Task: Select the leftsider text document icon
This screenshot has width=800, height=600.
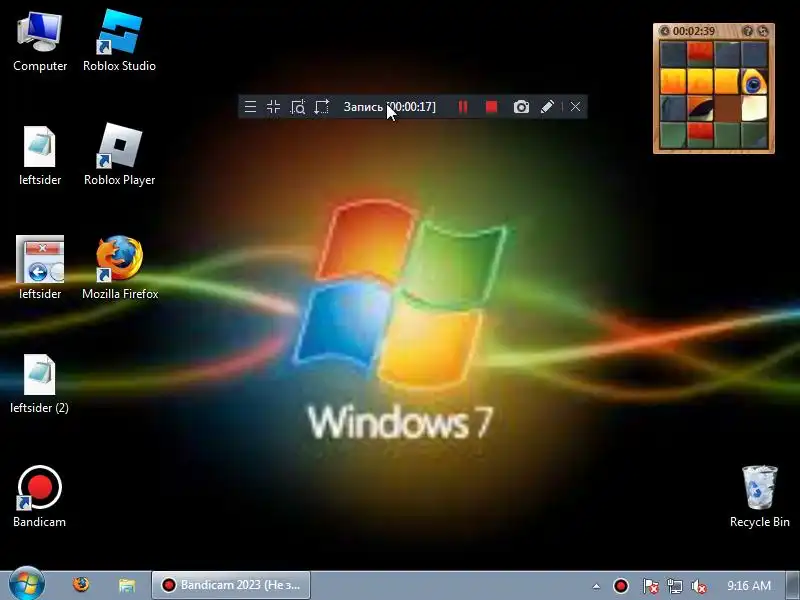Action: click(40, 155)
